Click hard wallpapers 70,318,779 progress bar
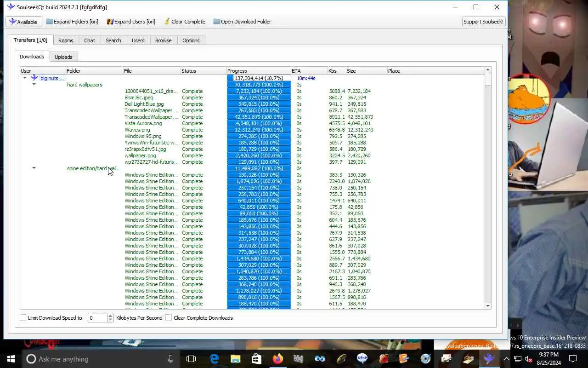Screen dimensions: 588x368 tap(259, 85)
